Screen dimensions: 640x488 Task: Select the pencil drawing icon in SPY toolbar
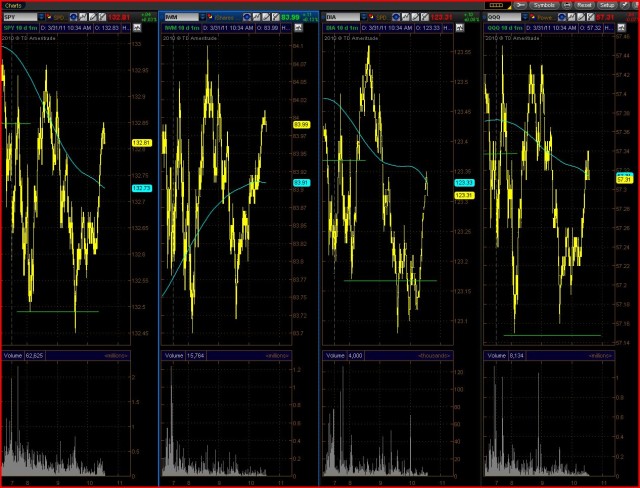93,17
